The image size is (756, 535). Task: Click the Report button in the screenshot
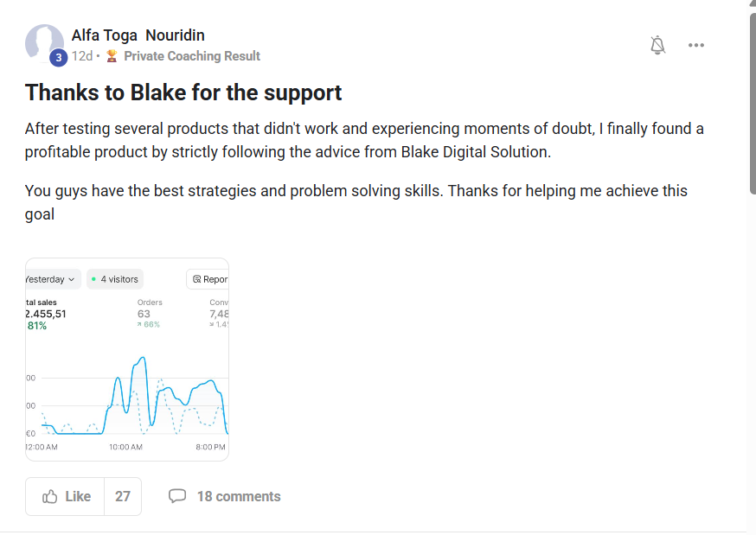click(x=209, y=279)
